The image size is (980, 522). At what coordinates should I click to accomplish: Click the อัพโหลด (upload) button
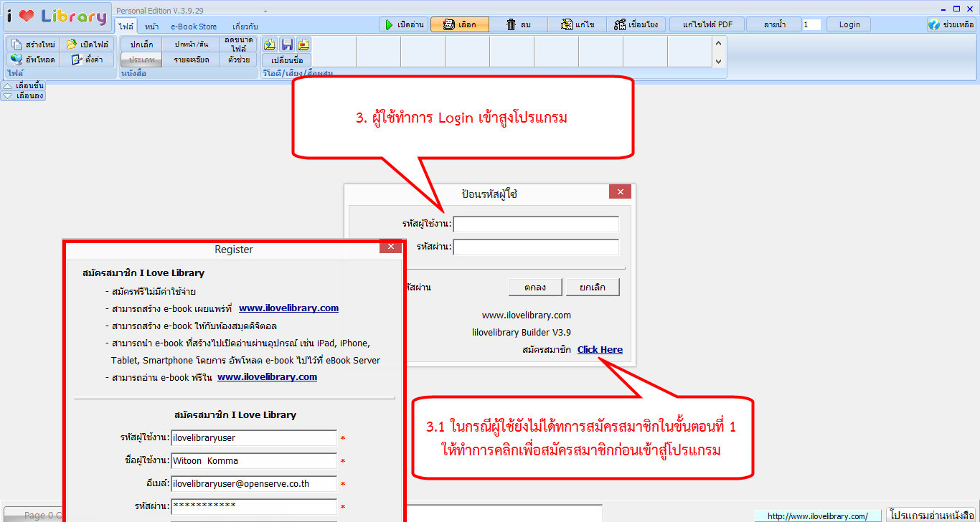click(34, 60)
